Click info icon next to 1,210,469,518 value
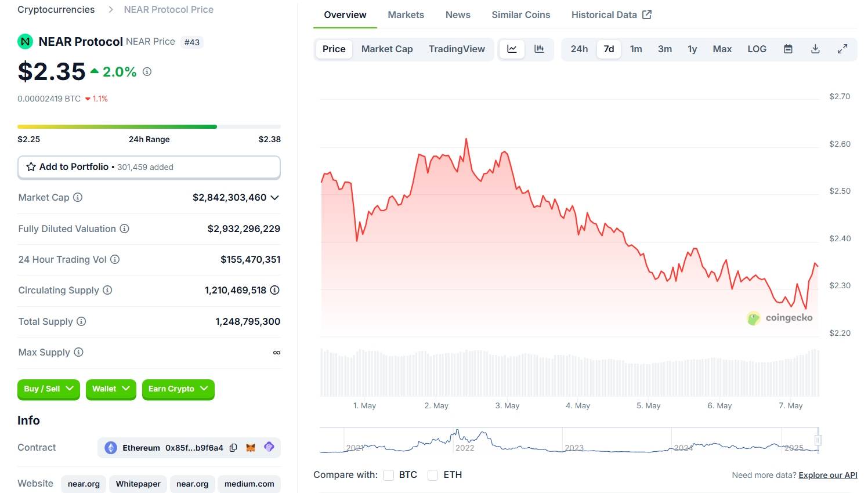Screen dimensions: 868x493 click(275, 290)
